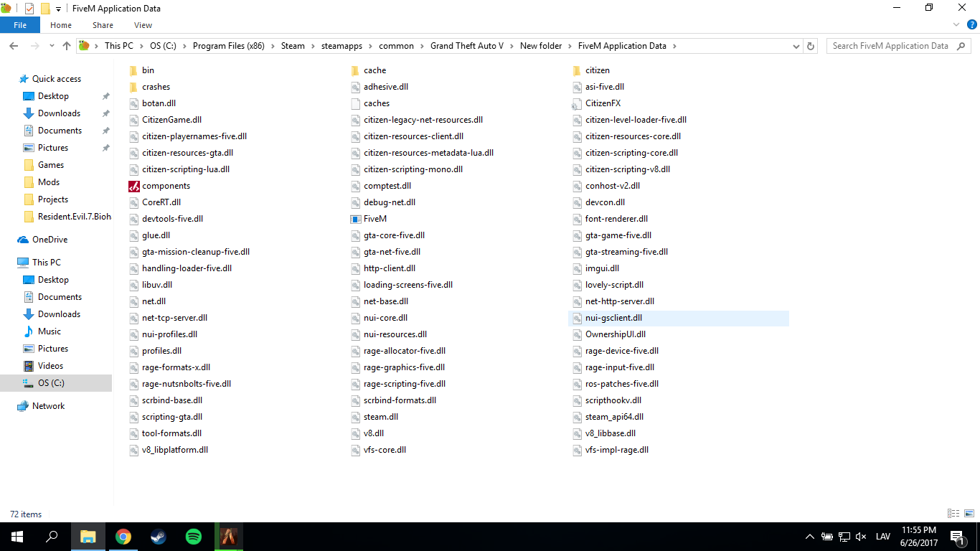Expand chevron after steamapps in path
Screen dimensions: 980x551
[370, 46]
